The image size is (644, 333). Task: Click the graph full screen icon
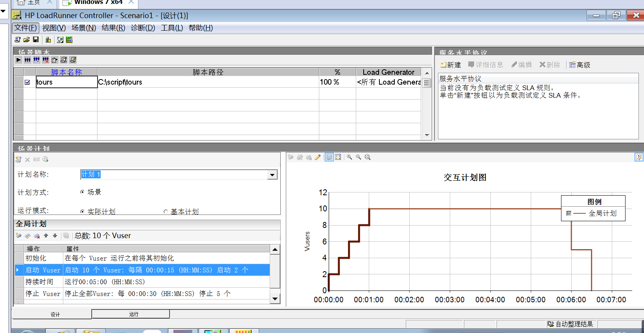[x=338, y=157]
